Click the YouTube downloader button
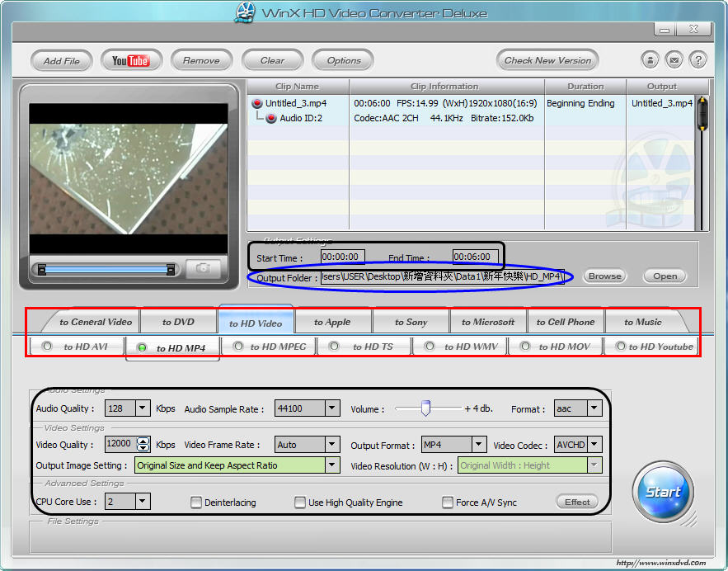Viewport: 728px width, 571px height. (130, 60)
